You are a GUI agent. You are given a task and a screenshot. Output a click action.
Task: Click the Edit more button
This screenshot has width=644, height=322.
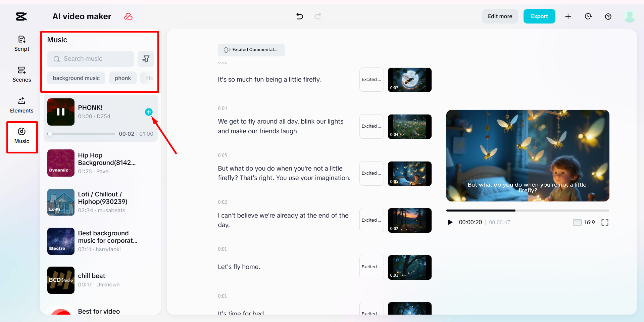click(x=500, y=16)
